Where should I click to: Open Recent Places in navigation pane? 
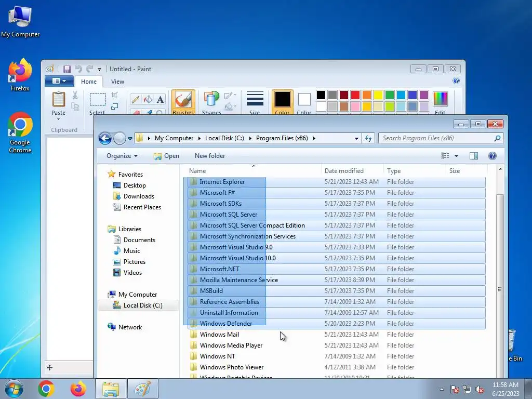click(142, 207)
